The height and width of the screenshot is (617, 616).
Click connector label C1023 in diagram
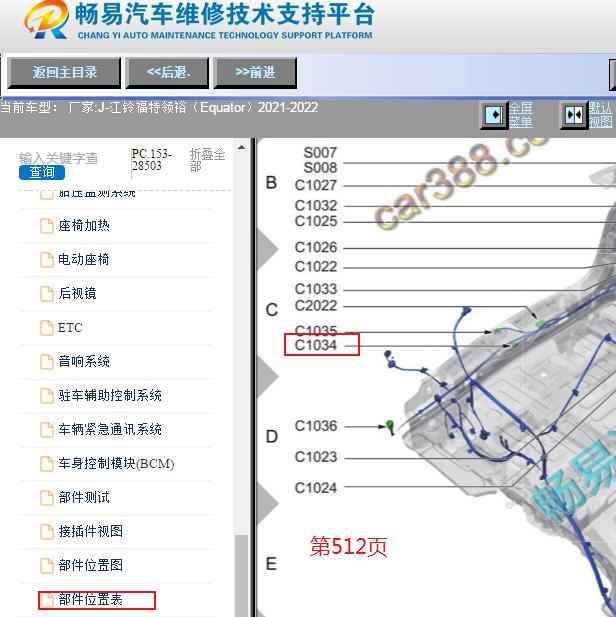316,457
